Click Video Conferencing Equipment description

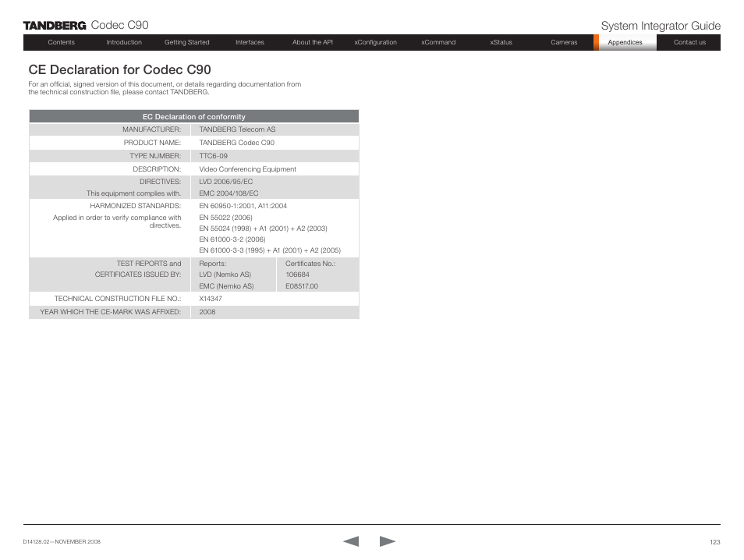(248, 169)
